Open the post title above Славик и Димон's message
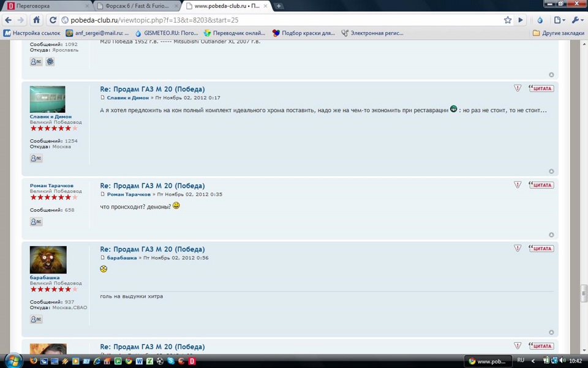 point(153,90)
